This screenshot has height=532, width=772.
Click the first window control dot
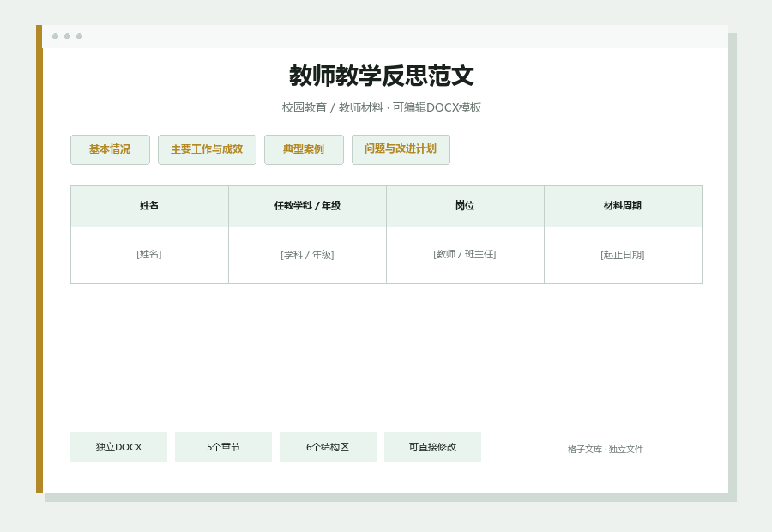(x=55, y=36)
